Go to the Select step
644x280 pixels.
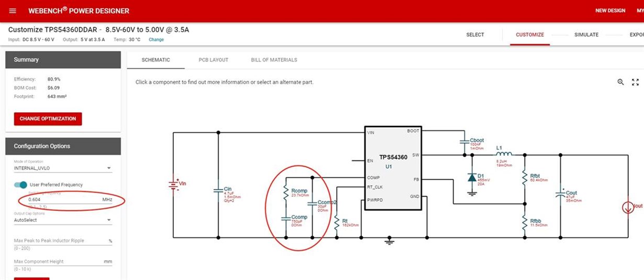[475, 35]
